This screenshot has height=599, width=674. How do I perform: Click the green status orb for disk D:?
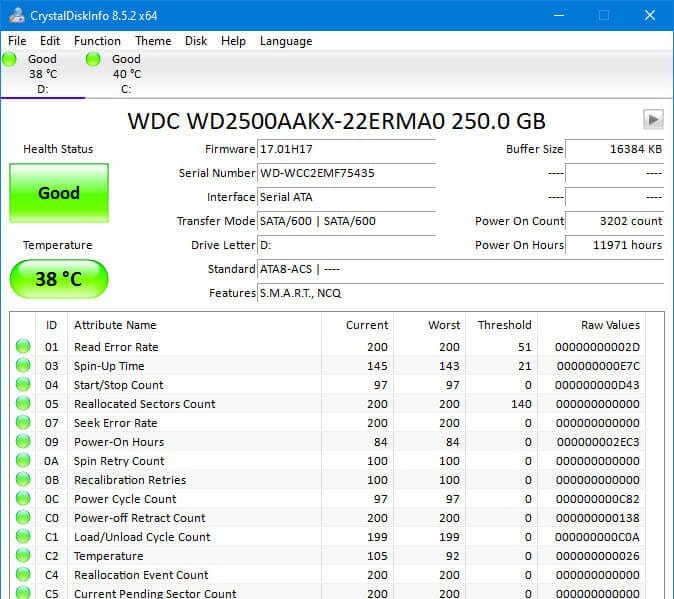9,59
